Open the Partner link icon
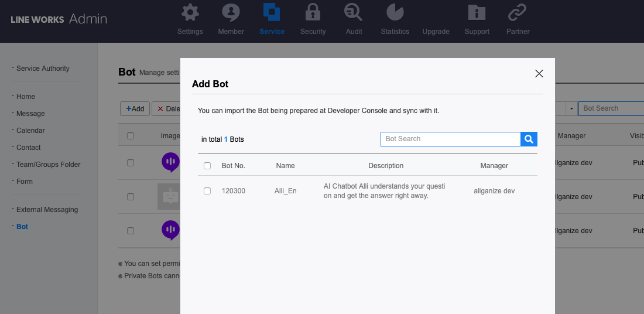 point(518,12)
